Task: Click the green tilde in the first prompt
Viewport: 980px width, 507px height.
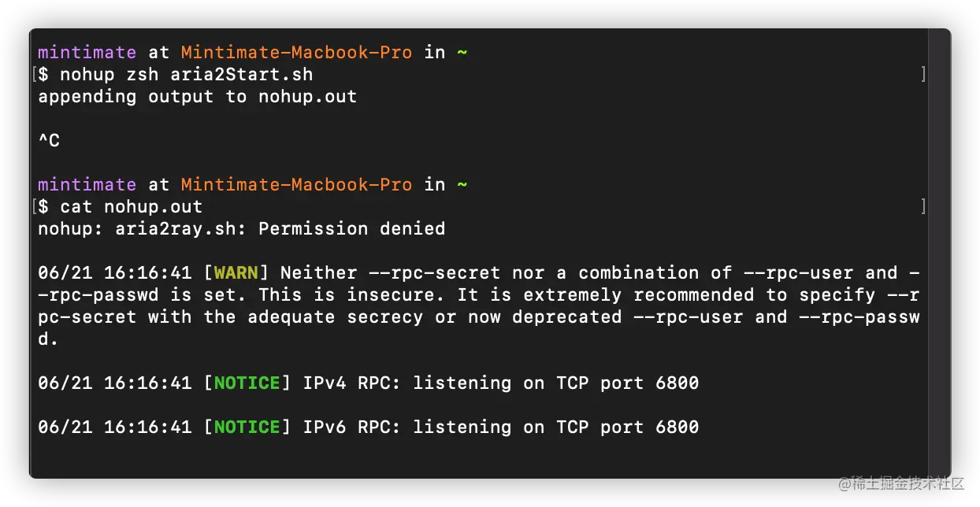Action: pyautogui.click(x=462, y=53)
